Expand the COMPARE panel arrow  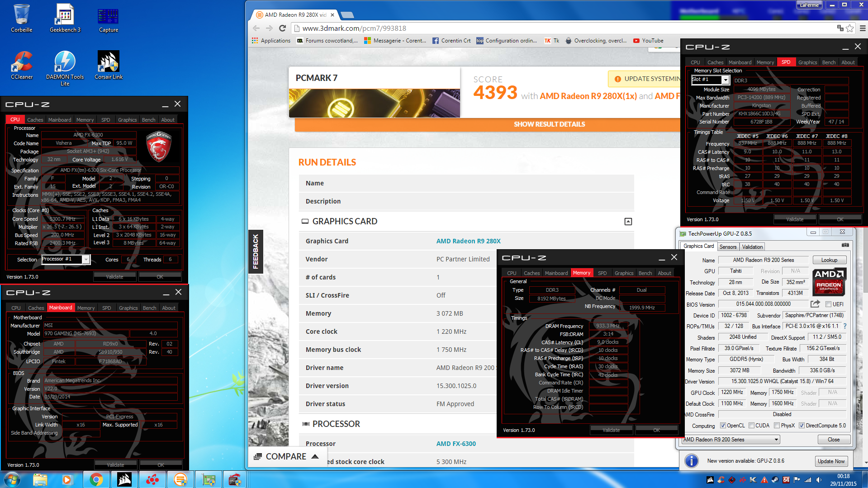[x=315, y=456]
